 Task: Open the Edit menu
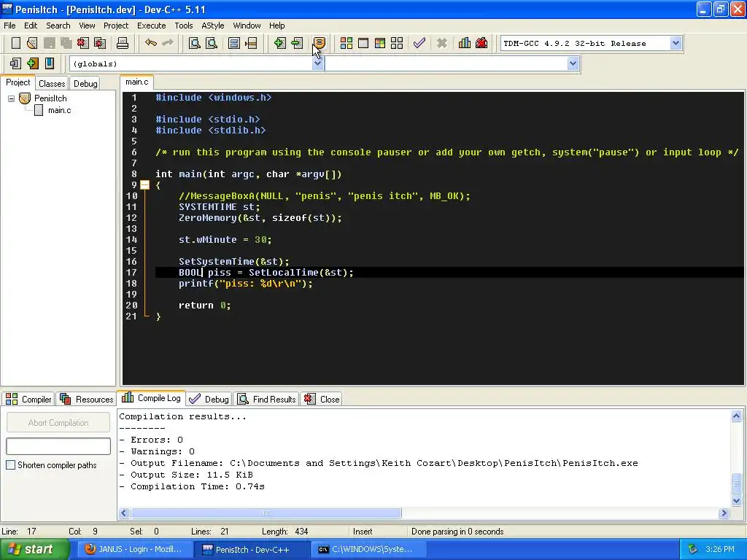click(31, 26)
